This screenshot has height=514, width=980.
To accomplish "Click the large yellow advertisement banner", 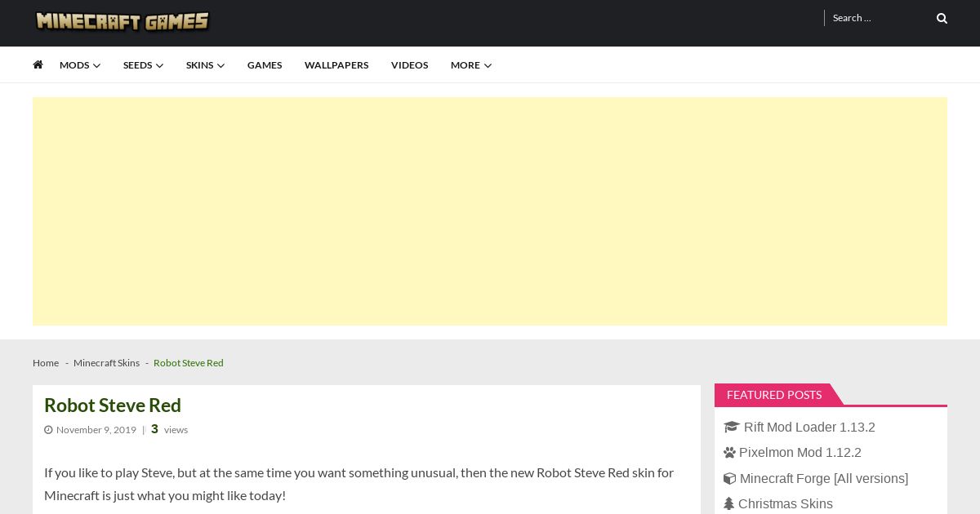I will [x=490, y=211].
